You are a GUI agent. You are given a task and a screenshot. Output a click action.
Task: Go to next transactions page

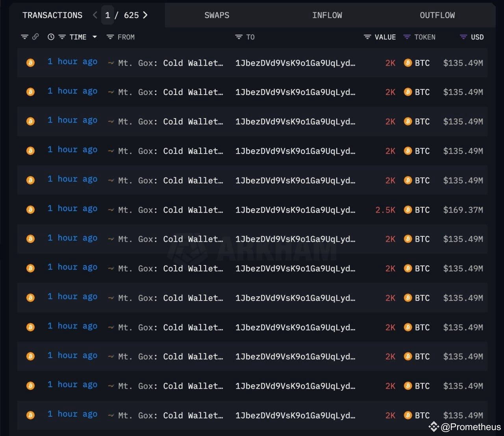point(145,15)
